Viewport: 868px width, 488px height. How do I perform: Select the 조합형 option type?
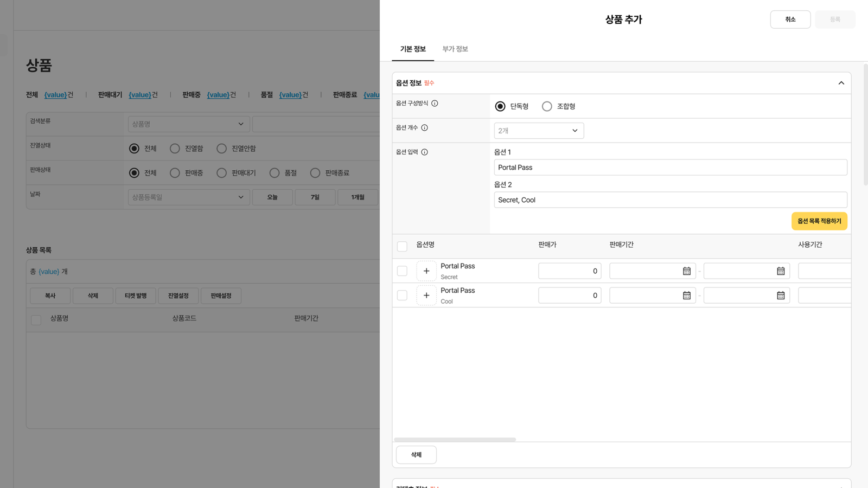coord(547,106)
